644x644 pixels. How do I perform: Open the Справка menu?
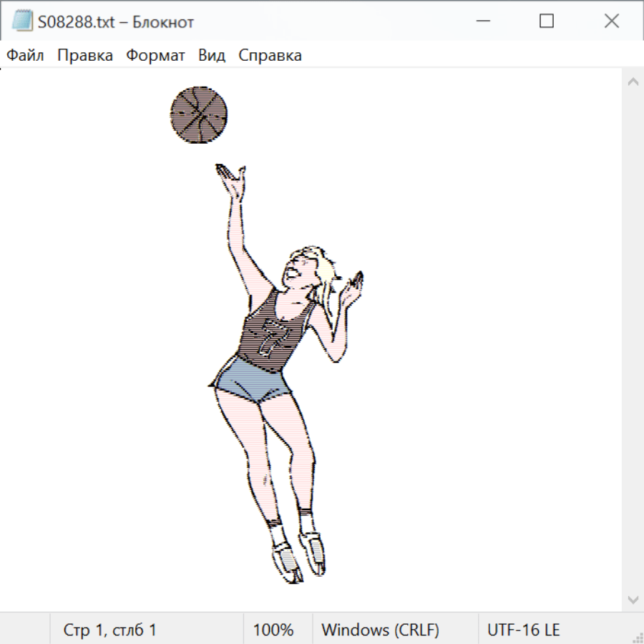tap(270, 56)
